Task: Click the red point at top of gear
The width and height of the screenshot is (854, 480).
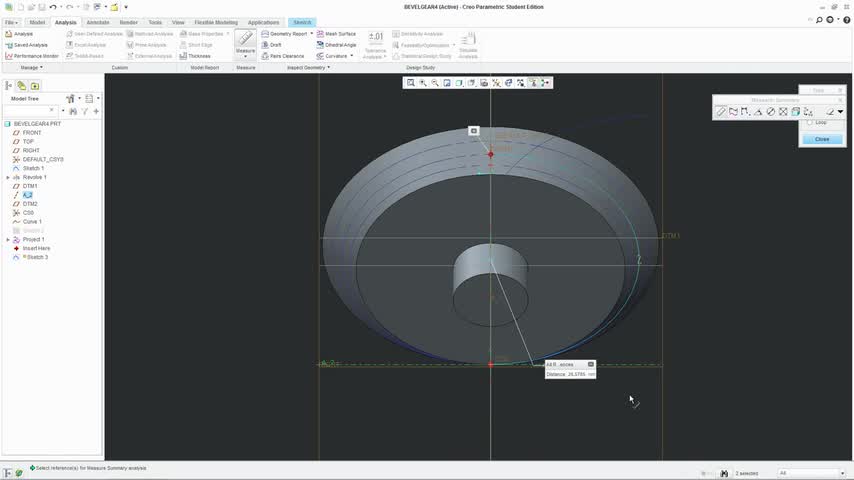Action: pos(491,154)
